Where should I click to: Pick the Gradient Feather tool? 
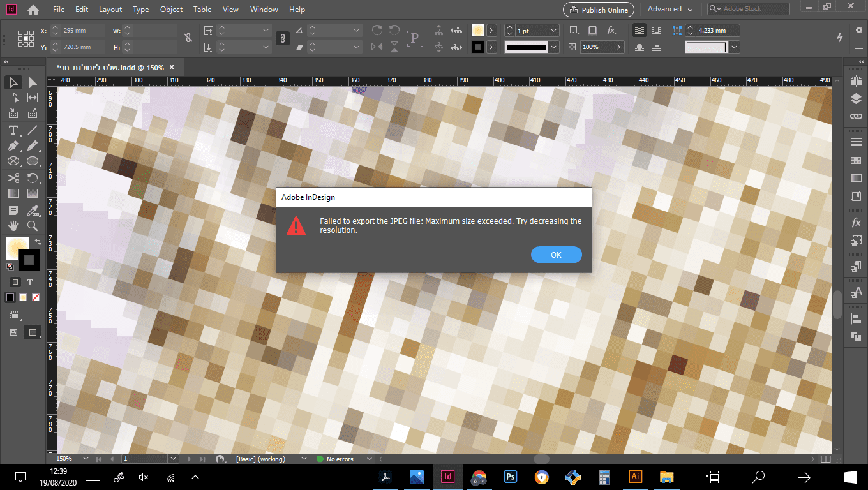(x=33, y=194)
